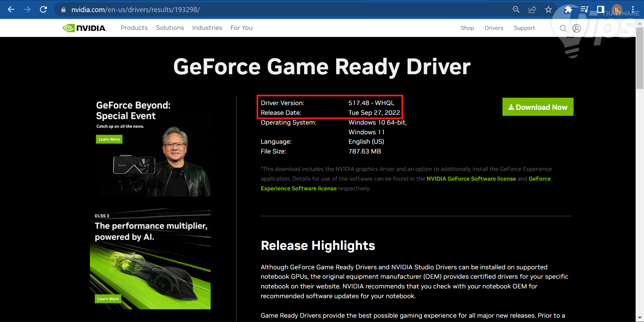Search the NVIDIA site

(563, 29)
